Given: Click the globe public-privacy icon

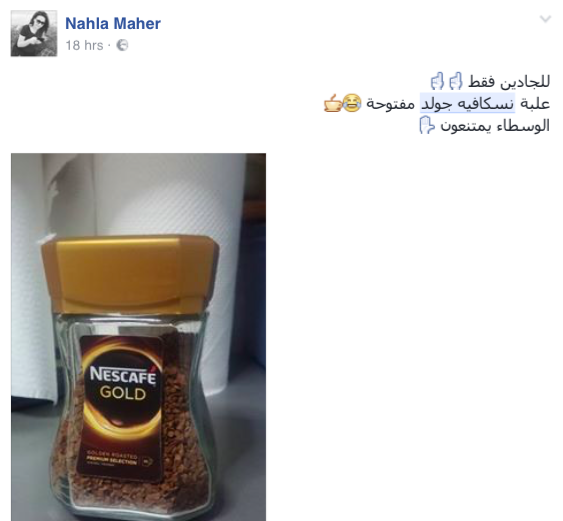Looking at the screenshot, I should pos(122,45).
